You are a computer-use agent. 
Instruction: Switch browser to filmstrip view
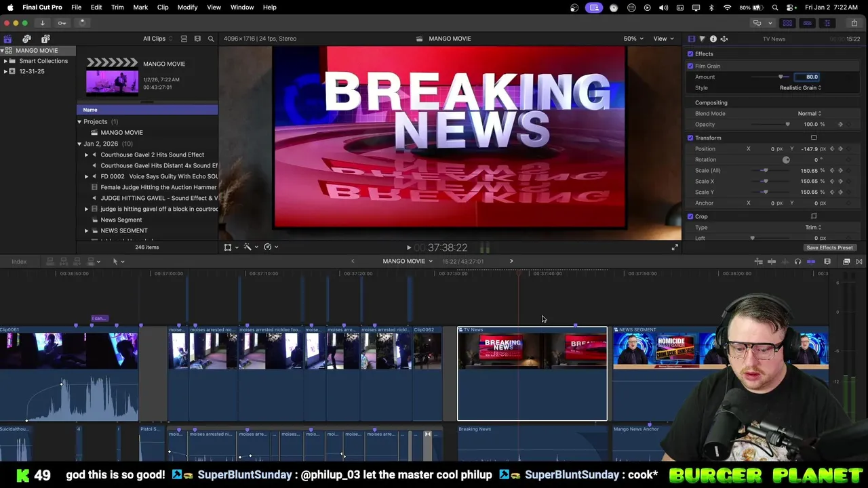tap(197, 39)
